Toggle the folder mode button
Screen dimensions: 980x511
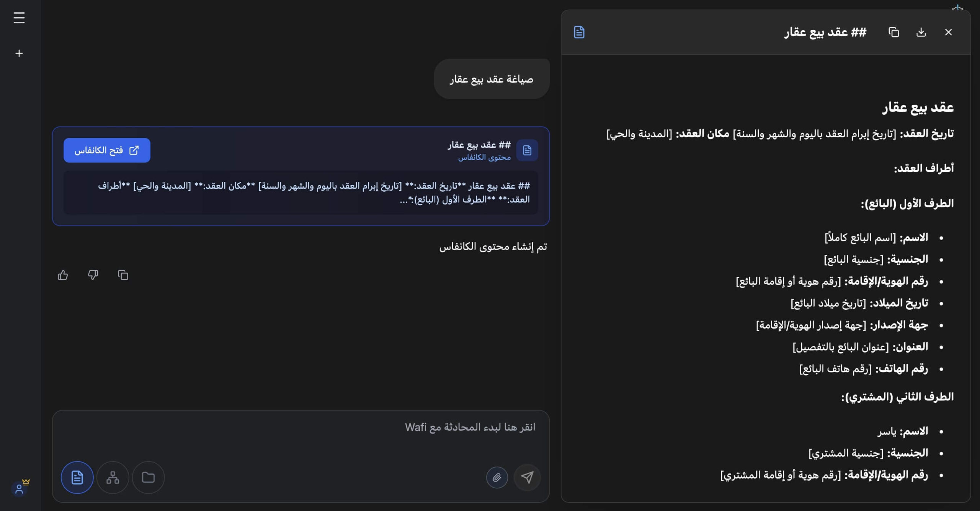click(148, 477)
